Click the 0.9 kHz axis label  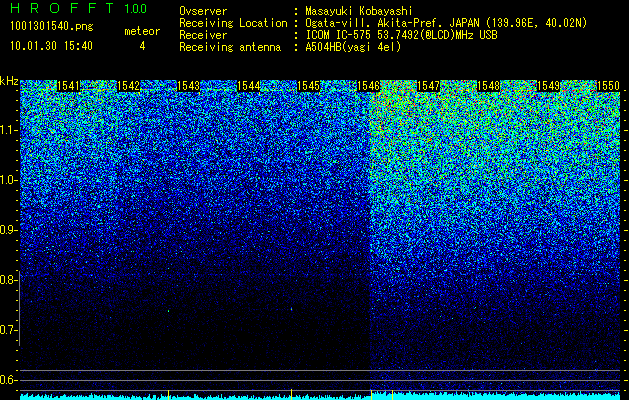(7, 230)
